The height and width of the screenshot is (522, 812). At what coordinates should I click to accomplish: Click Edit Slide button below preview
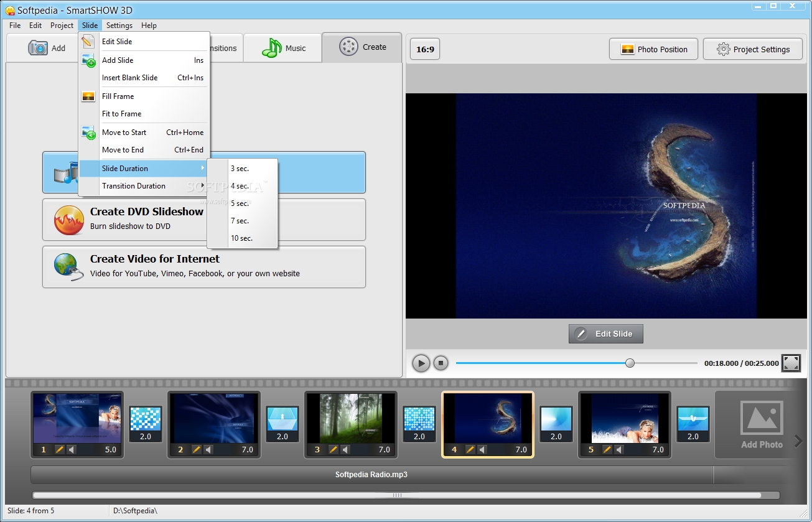(x=605, y=333)
